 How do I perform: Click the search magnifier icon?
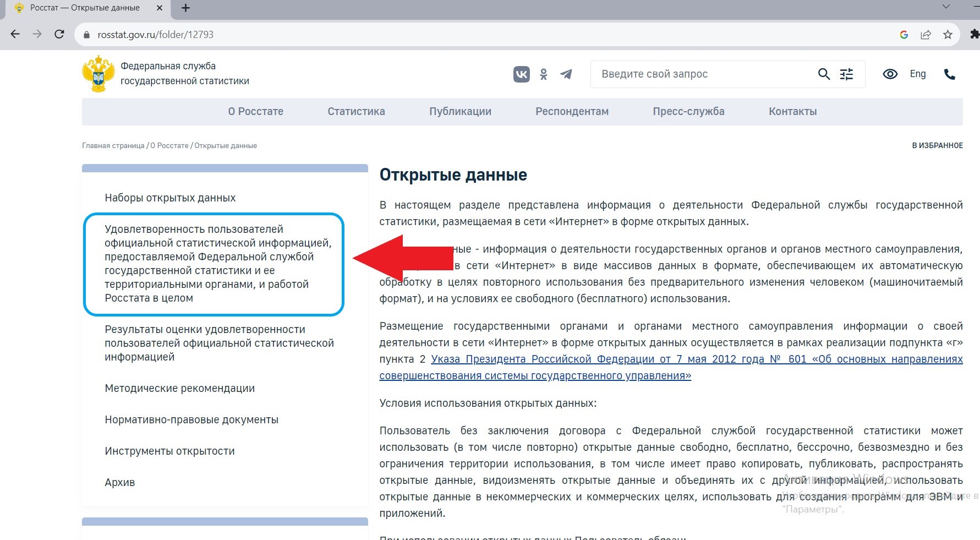(823, 74)
